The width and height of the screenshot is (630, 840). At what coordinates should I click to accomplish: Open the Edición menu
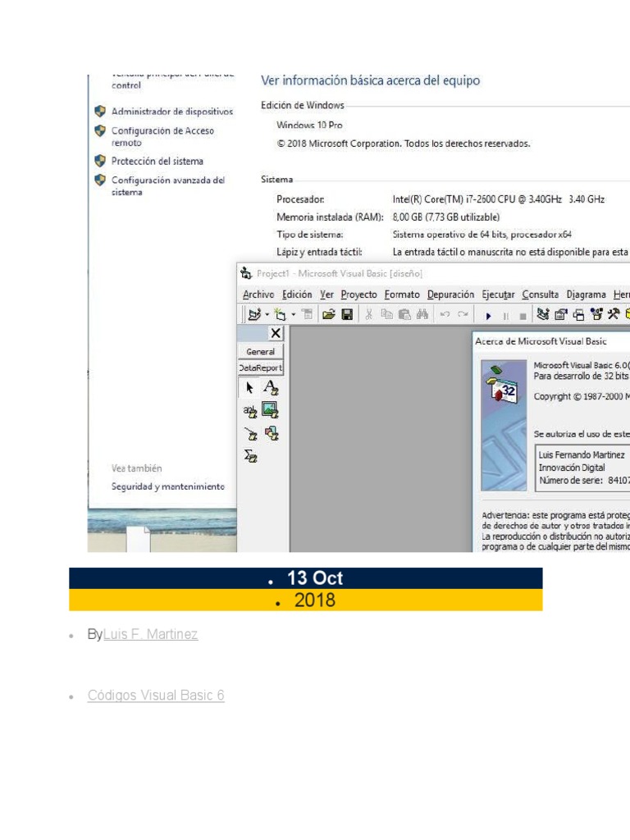pos(297,294)
